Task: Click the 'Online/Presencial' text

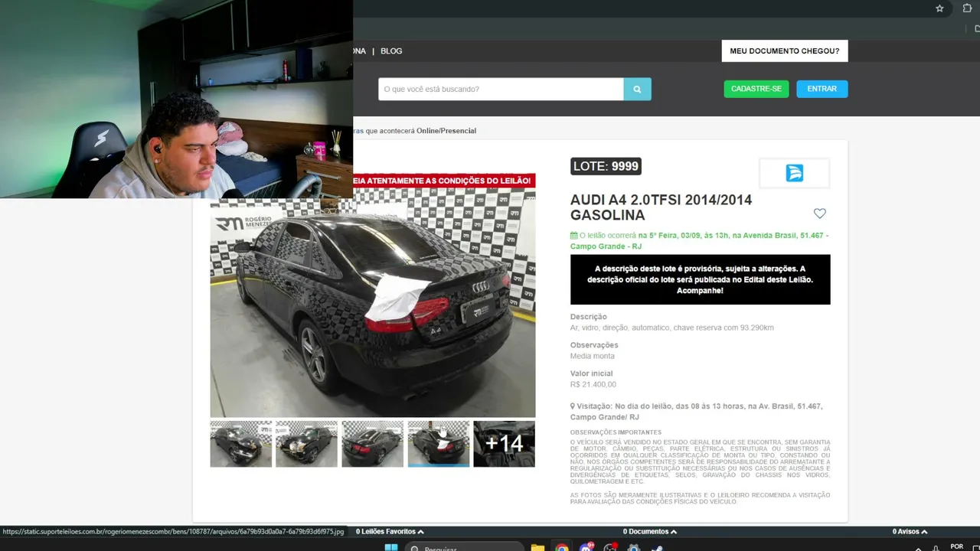Action: [x=446, y=131]
